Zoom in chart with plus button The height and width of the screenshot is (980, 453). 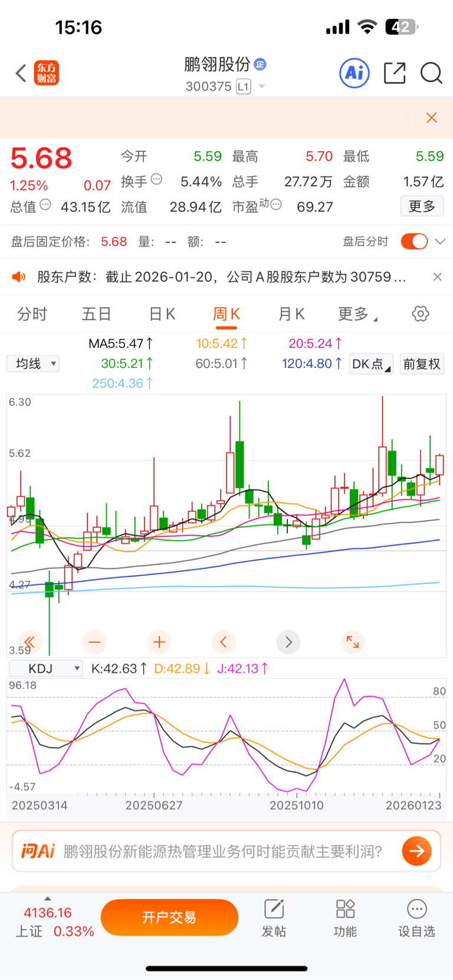coord(159,642)
